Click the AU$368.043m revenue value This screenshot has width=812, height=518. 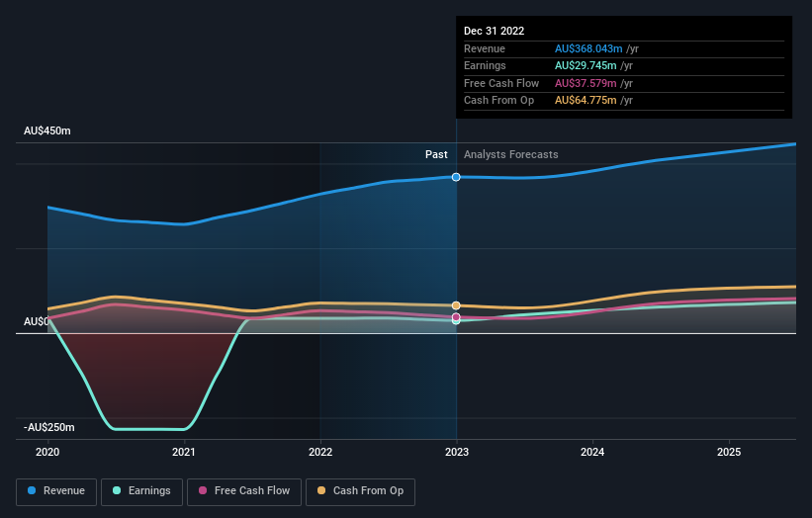click(588, 48)
